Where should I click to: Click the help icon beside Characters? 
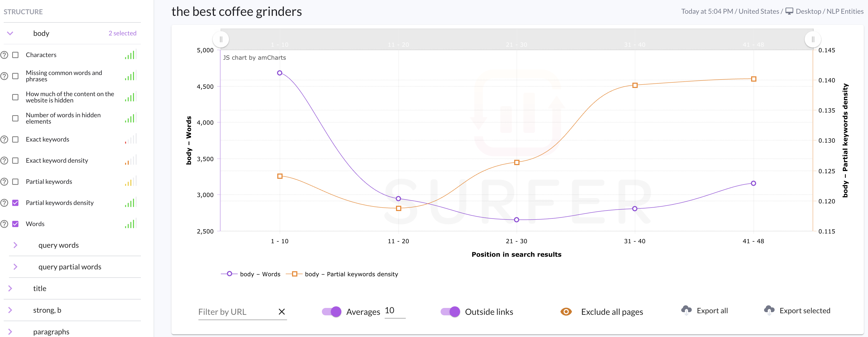[4, 55]
